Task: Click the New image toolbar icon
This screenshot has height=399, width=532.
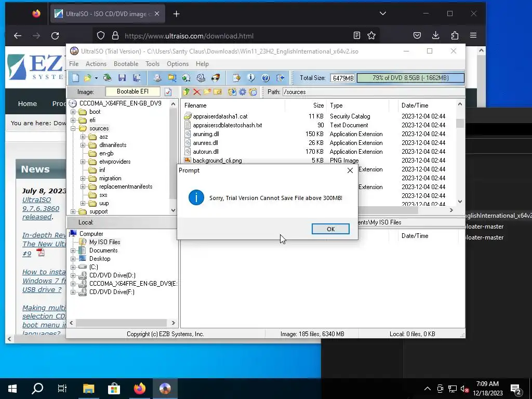Action: [75, 78]
